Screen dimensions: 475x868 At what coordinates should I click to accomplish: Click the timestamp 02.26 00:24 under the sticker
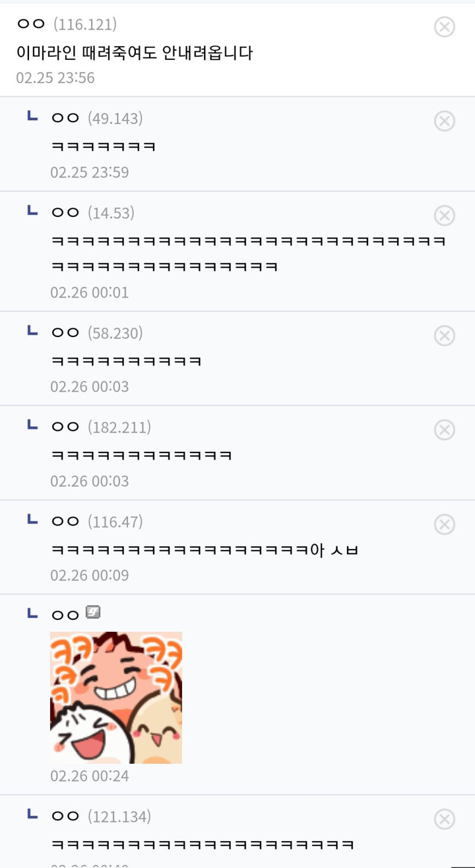click(89, 776)
